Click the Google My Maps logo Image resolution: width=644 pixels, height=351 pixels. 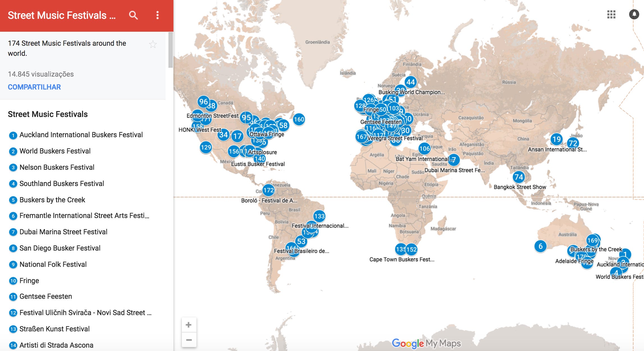(x=426, y=343)
